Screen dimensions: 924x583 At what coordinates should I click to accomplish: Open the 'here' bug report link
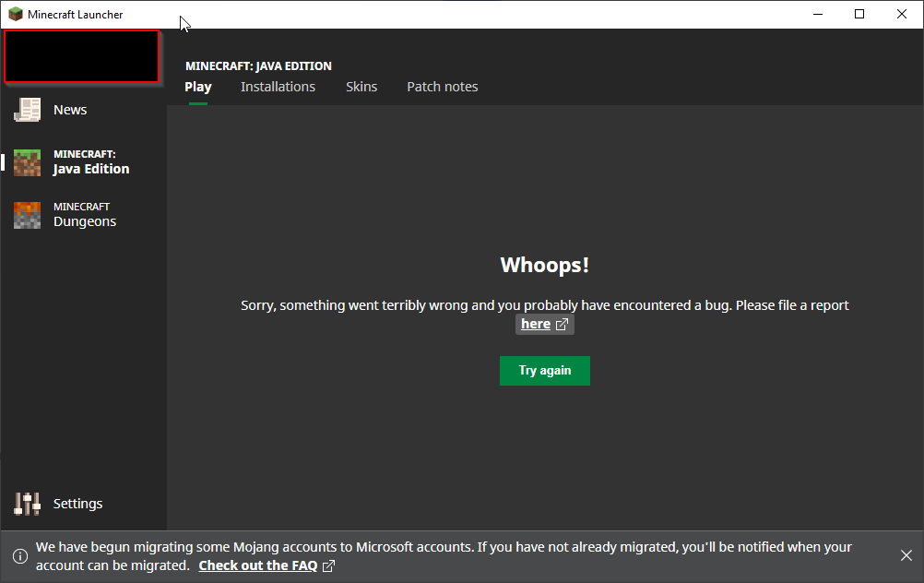(544, 324)
